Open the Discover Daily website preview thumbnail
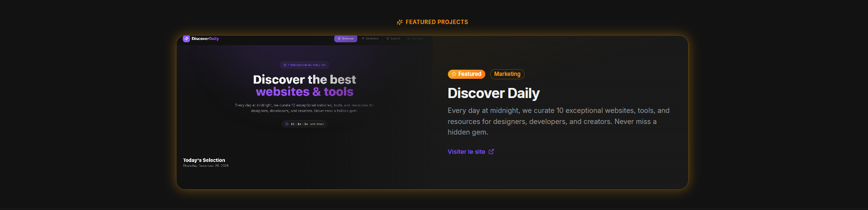The height and width of the screenshot is (210, 868). click(305, 112)
